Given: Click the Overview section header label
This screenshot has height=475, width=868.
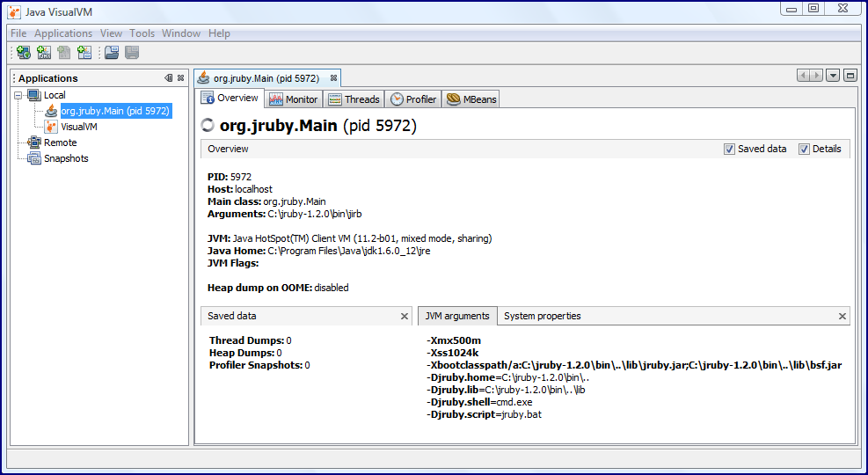Looking at the screenshot, I should (228, 149).
